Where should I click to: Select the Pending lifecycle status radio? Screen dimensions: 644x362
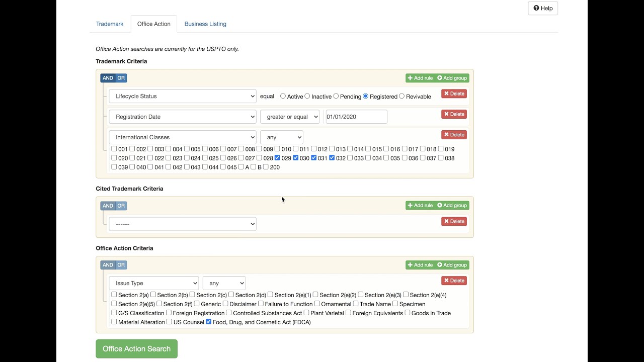point(336,96)
